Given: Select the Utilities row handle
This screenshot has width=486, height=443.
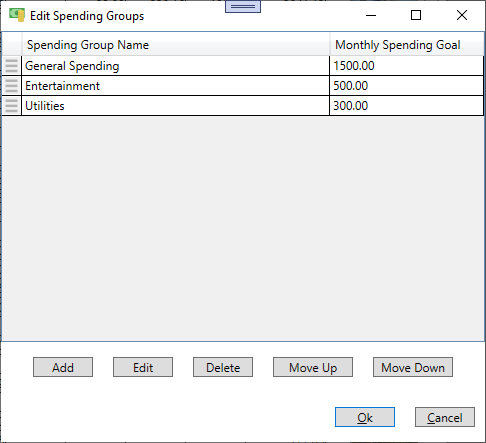Looking at the screenshot, I should click(x=11, y=106).
